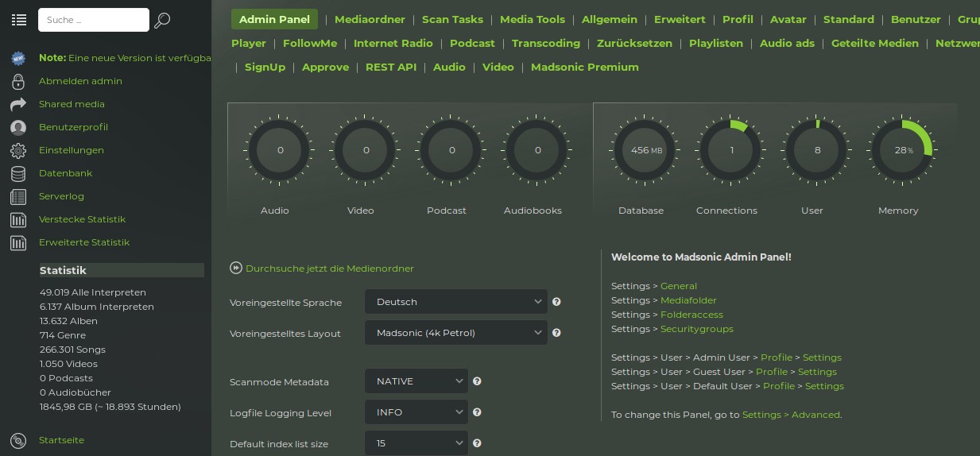Click into the Suche search field
Screen dimensions: 980x456
pos(94,20)
